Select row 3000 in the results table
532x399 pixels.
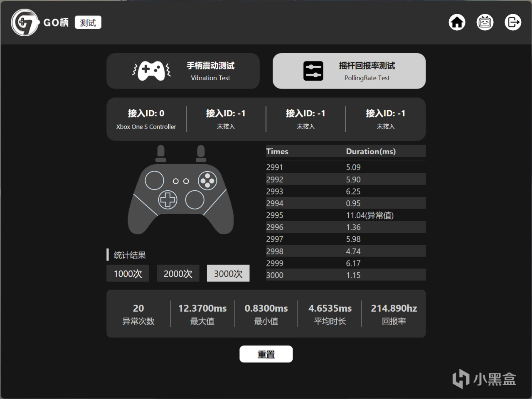tap(346, 275)
